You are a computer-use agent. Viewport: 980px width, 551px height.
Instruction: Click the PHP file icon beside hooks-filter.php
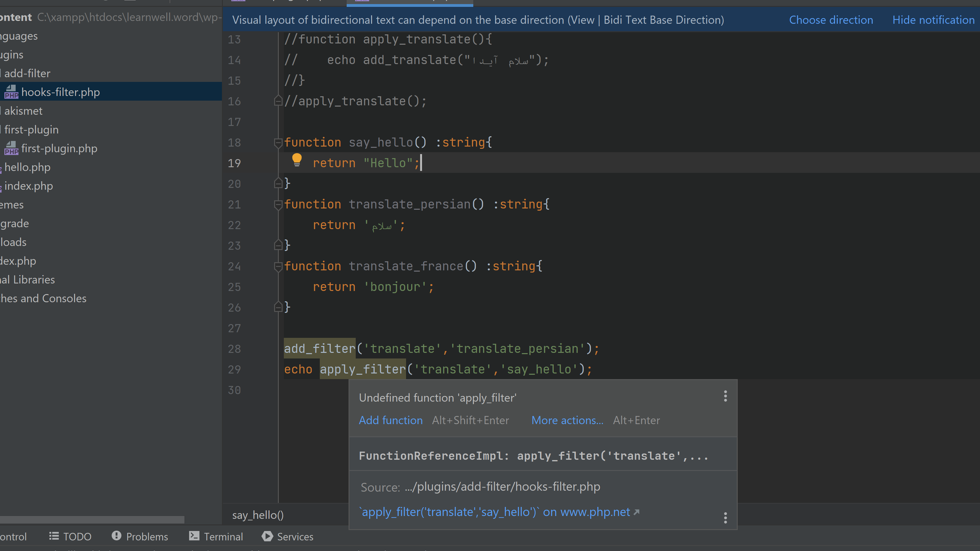pos(11,92)
